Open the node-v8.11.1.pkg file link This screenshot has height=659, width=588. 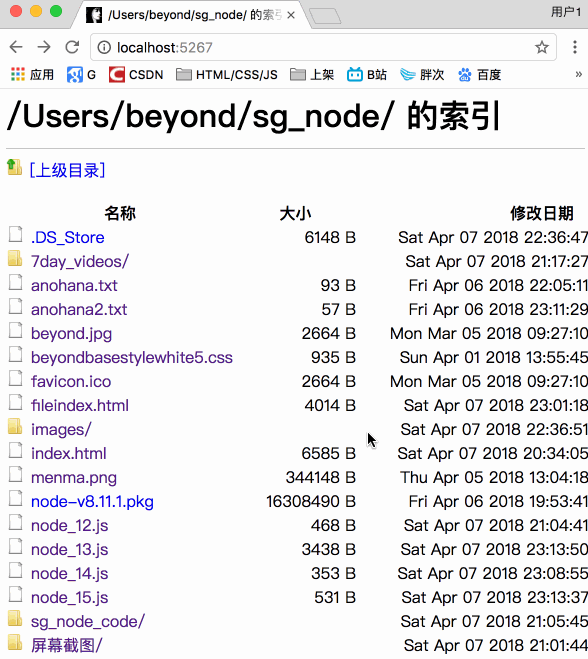click(92, 502)
